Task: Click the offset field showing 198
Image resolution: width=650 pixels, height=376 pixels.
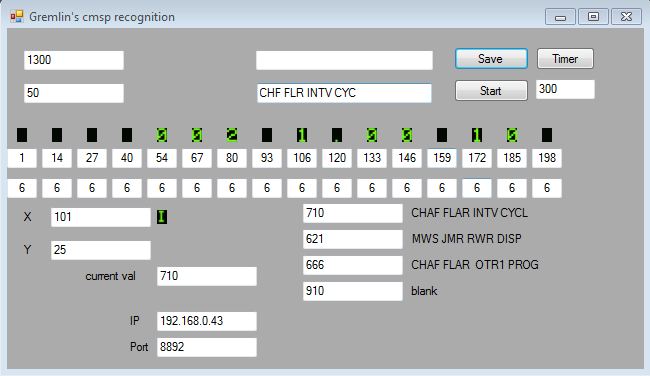Action: [547, 158]
